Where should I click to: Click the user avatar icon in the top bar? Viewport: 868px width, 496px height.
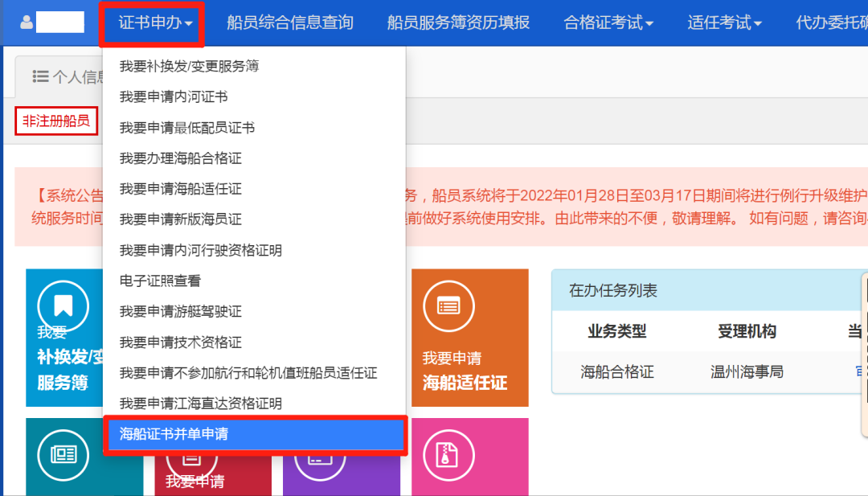click(x=27, y=23)
